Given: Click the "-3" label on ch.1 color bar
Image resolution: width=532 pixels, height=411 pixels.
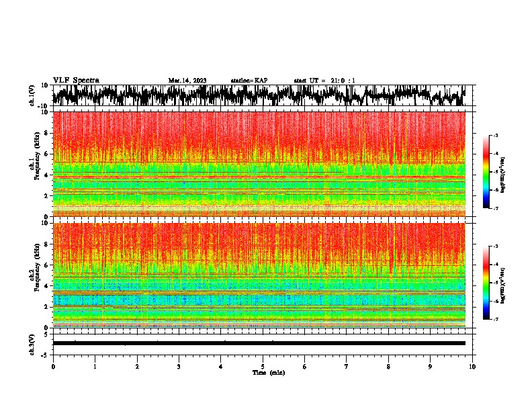Looking at the screenshot, I should pyautogui.click(x=495, y=136).
